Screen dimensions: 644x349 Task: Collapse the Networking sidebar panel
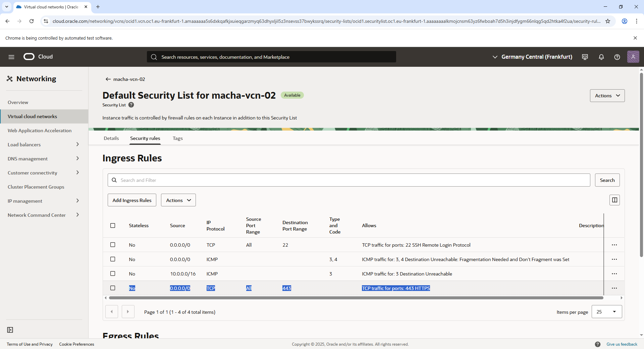click(x=10, y=330)
